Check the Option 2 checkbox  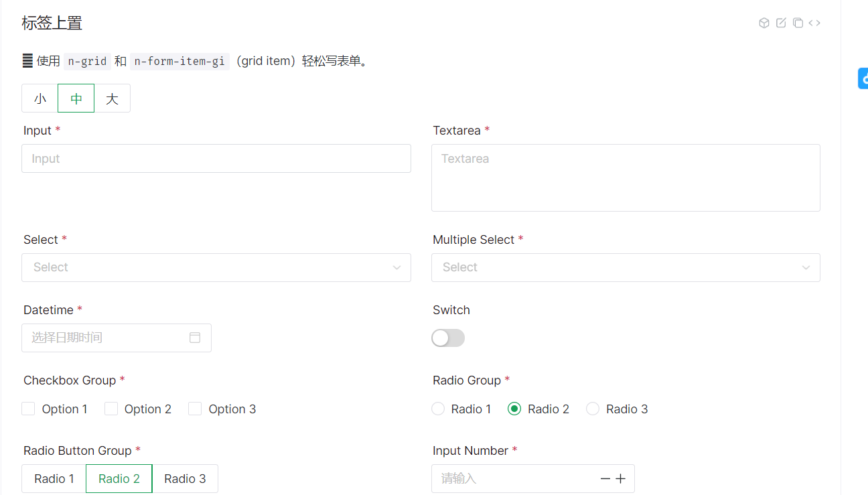point(111,409)
